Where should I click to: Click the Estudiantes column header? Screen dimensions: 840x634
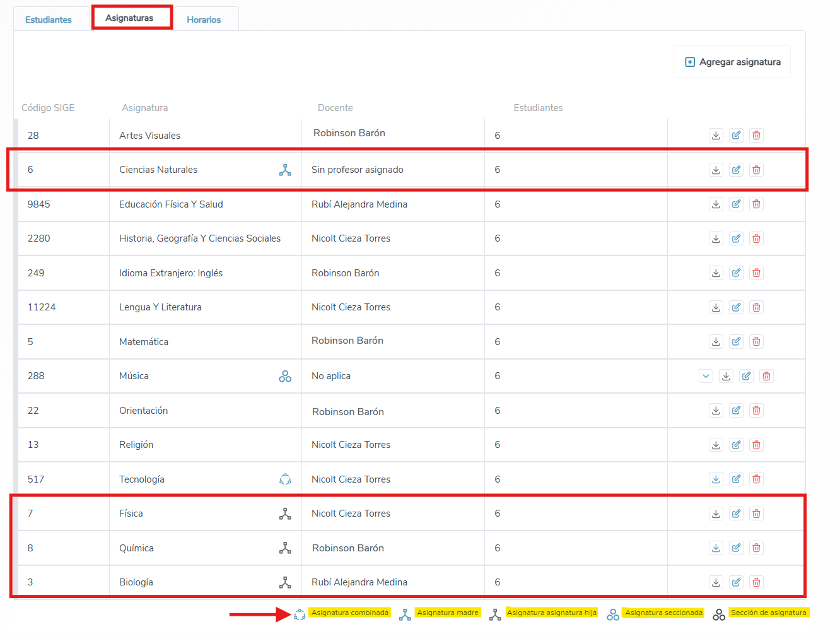click(538, 108)
